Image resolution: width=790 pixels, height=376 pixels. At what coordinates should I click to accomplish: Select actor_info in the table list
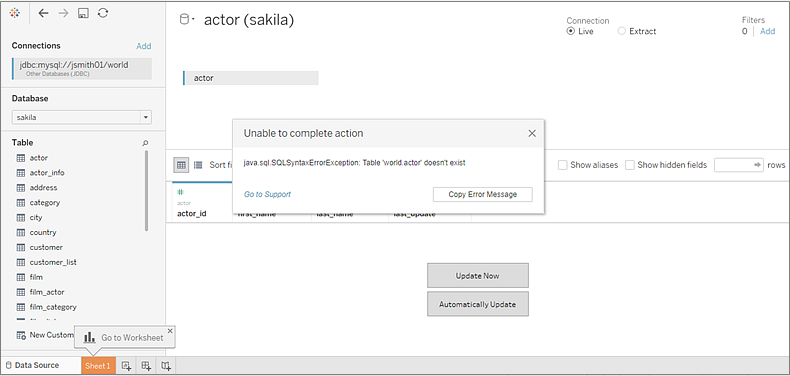(47, 173)
